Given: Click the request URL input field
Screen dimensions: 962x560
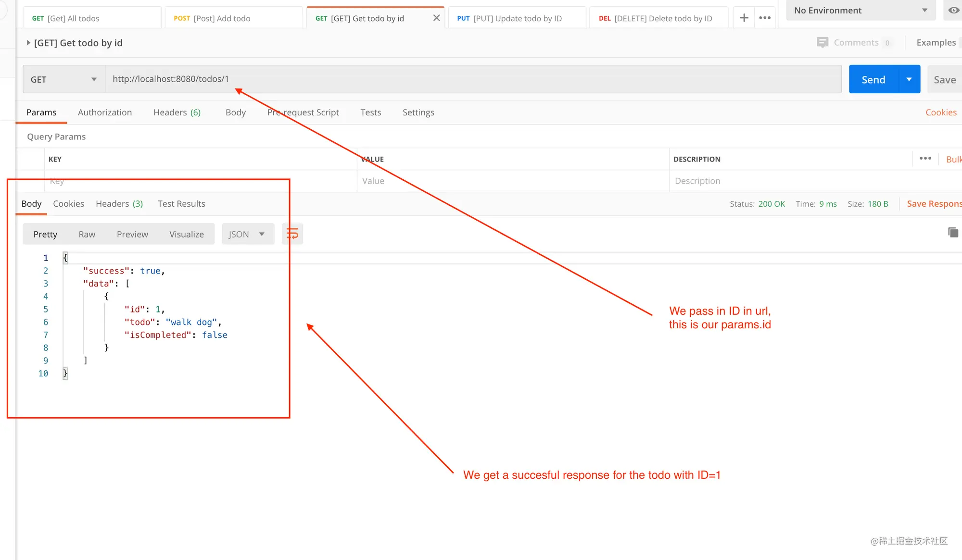Looking at the screenshot, I should tap(473, 79).
